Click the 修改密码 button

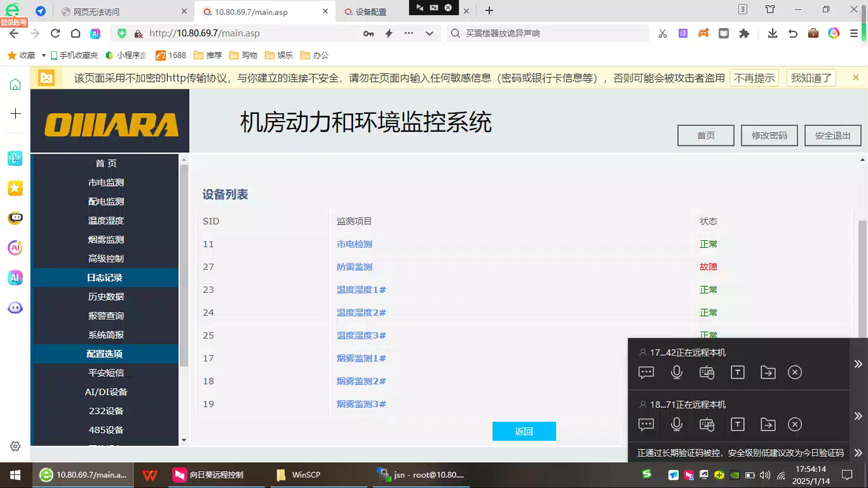769,136
